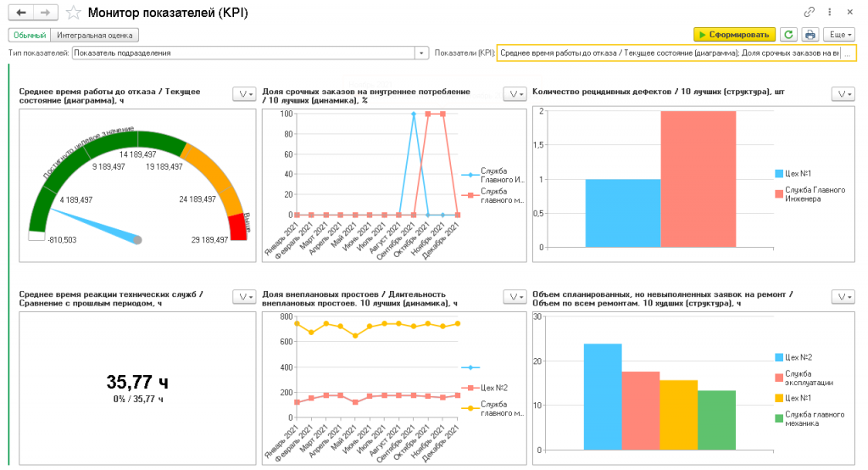Click the blue peak point at 100 in the urgent orders chart
Image resolution: width=868 pixels, height=470 pixels.
414,115
